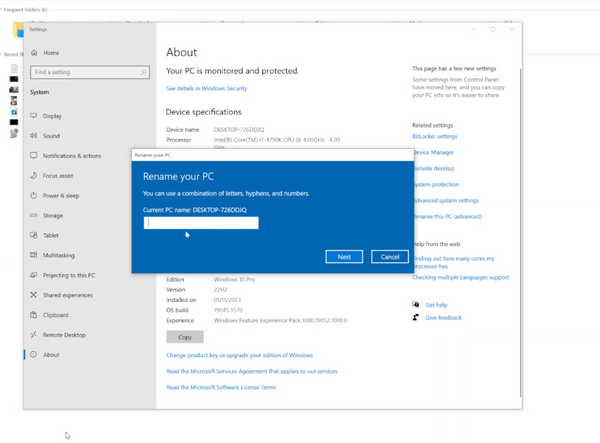The width and height of the screenshot is (600, 443).
Task: Click the Copy button under Windows specifications
Action: pos(184,337)
